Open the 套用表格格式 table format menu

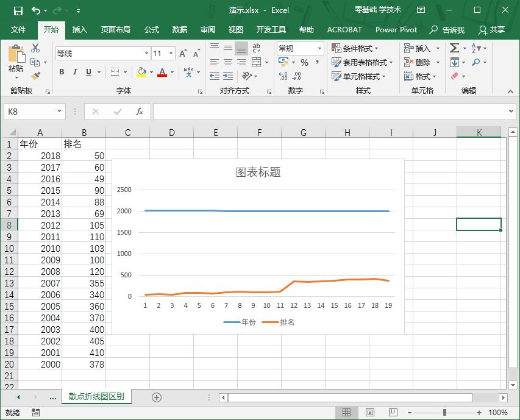(x=362, y=62)
